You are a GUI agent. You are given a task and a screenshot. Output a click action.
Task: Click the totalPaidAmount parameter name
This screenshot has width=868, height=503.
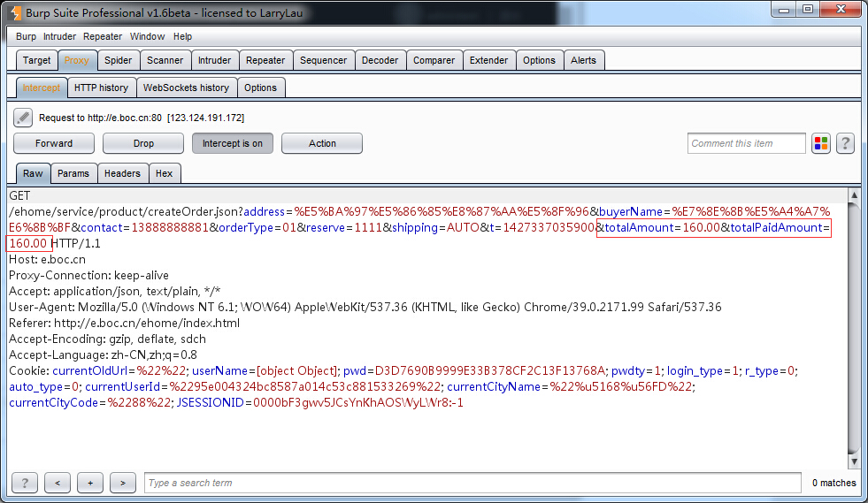click(x=776, y=227)
